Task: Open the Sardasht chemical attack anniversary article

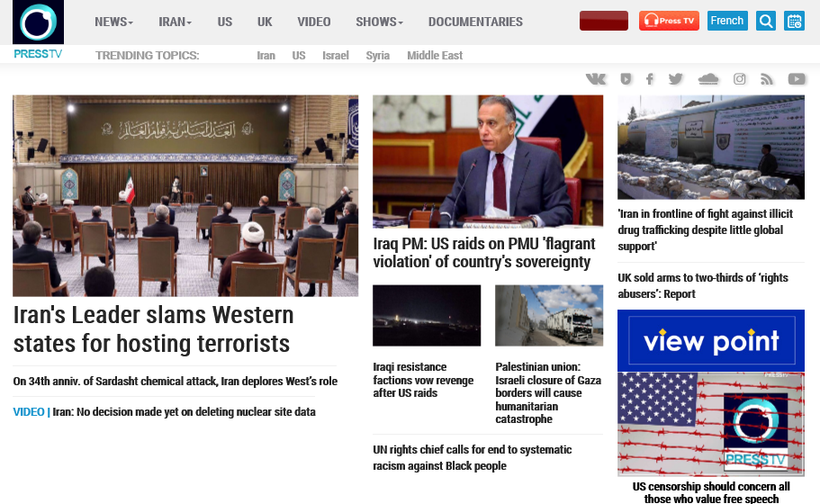Action: point(176,381)
